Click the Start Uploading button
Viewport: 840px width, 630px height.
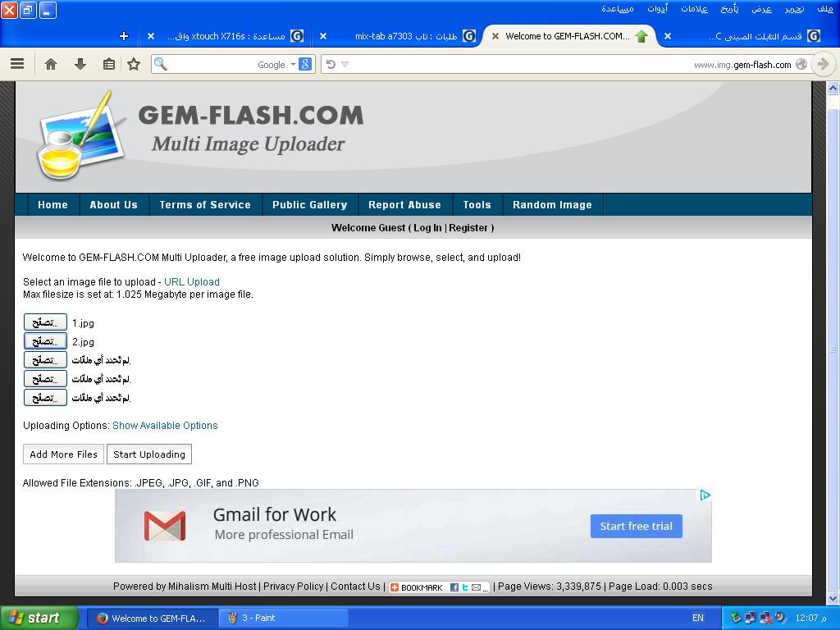click(x=149, y=454)
